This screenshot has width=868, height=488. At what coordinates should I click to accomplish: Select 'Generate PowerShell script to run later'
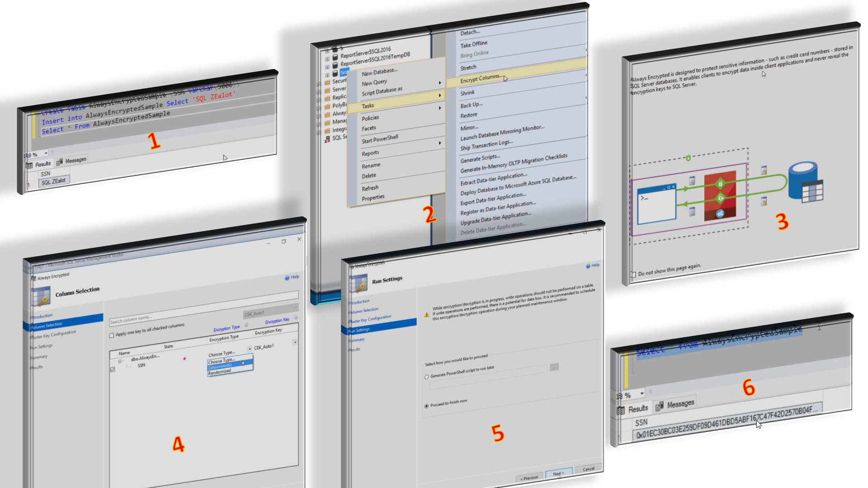[427, 377]
